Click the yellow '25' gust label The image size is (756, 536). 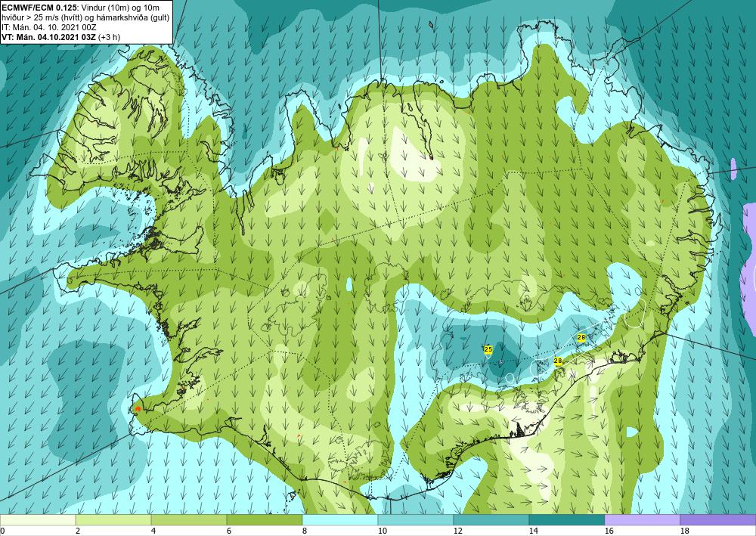[x=488, y=349]
